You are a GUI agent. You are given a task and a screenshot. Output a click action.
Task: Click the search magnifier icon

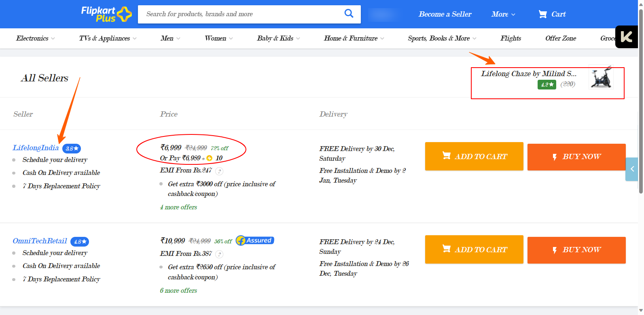pyautogui.click(x=349, y=14)
